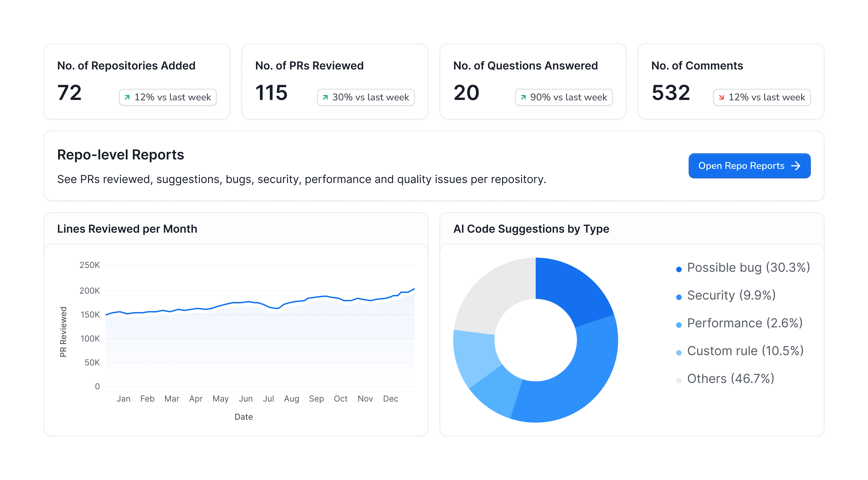Click the green upward trend arrow on Repositories Added

point(127,97)
